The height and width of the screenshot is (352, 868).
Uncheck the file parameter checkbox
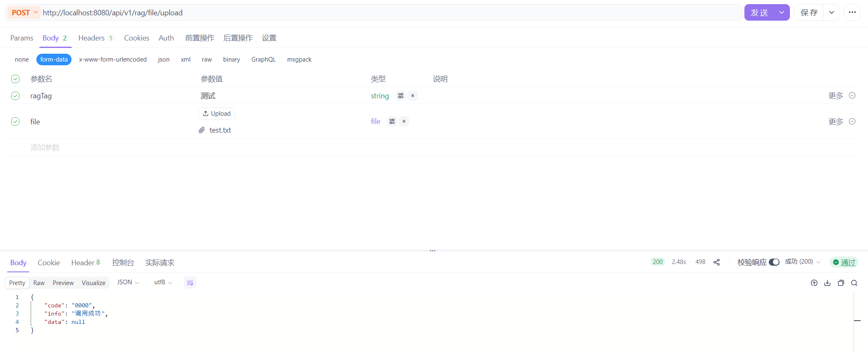click(15, 121)
